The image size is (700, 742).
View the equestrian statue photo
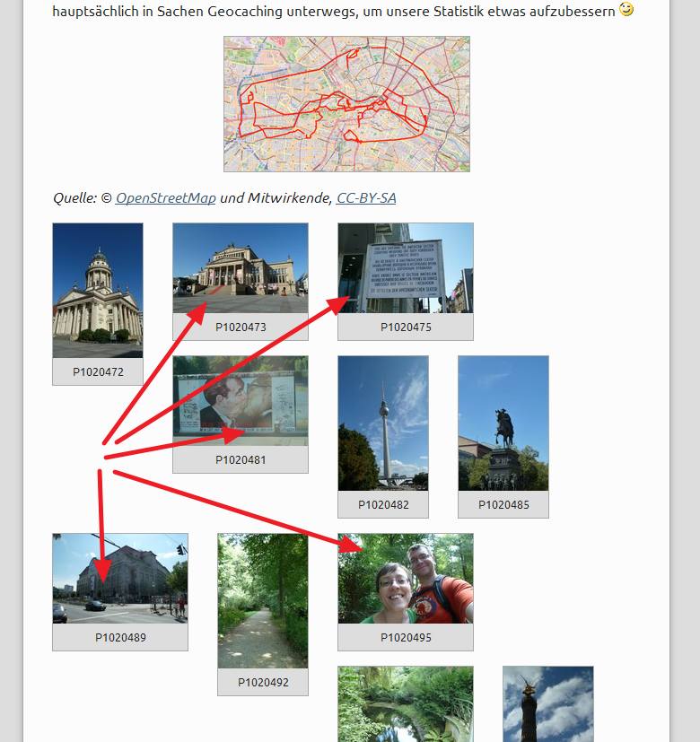coord(503,423)
